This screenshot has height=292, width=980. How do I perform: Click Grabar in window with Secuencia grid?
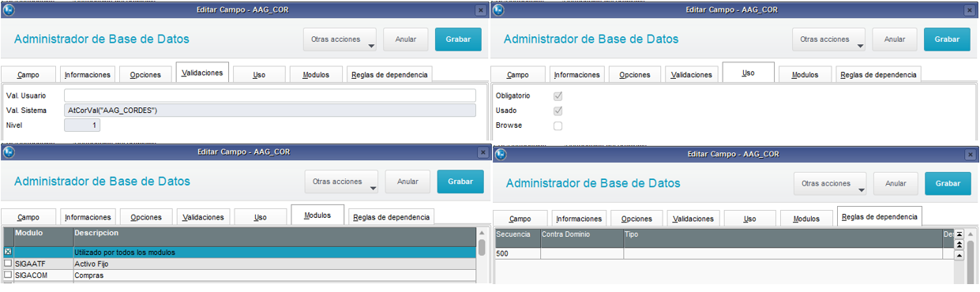coord(948,183)
